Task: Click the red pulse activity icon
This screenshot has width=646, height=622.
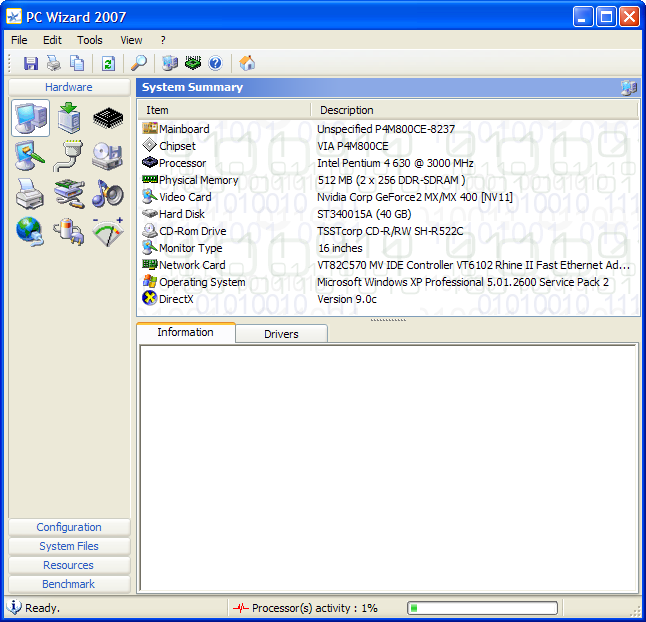Action: coord(241,608)
